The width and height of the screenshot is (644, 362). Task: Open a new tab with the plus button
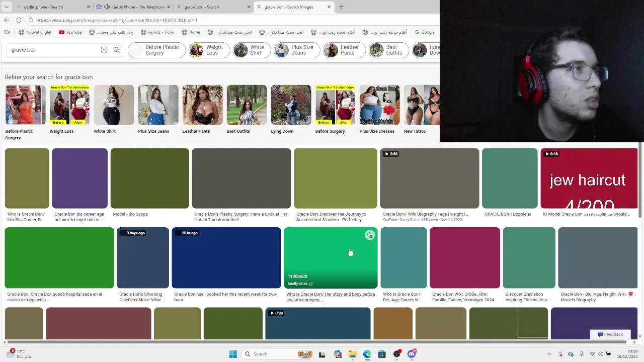click(341, 7)
